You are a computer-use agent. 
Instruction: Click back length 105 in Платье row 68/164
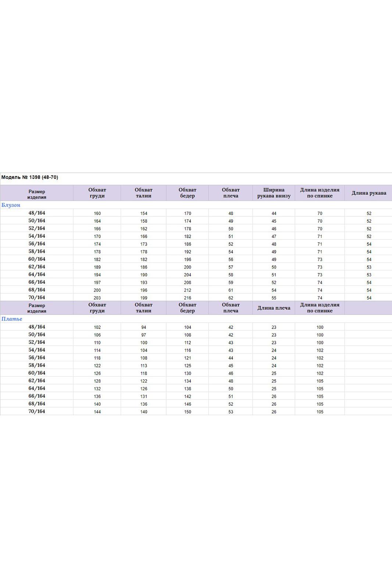pos(320,404)
